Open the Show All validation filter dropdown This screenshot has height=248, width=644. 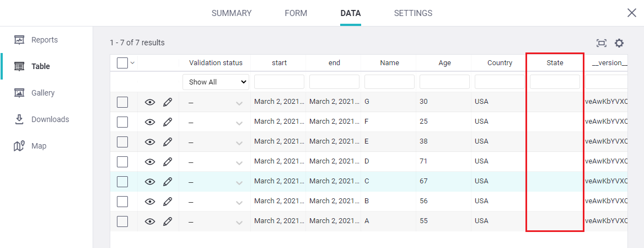tap(216, 82)
